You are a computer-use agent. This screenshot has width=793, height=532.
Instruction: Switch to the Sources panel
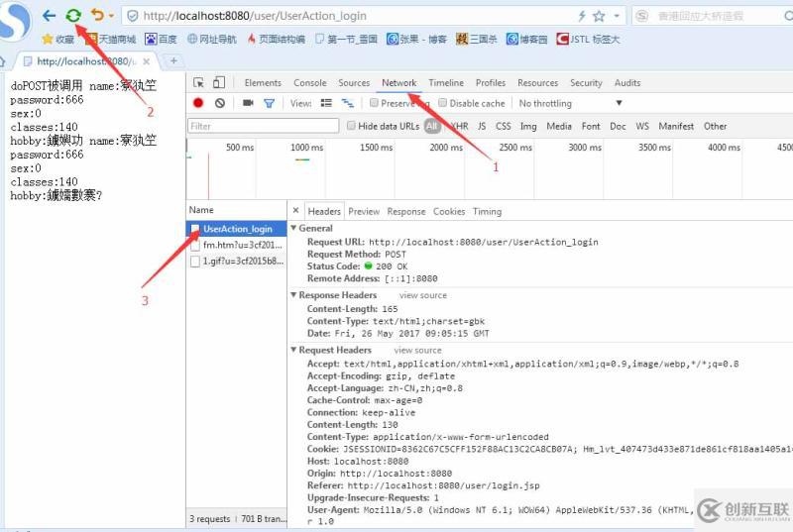(x=354, y=83)
